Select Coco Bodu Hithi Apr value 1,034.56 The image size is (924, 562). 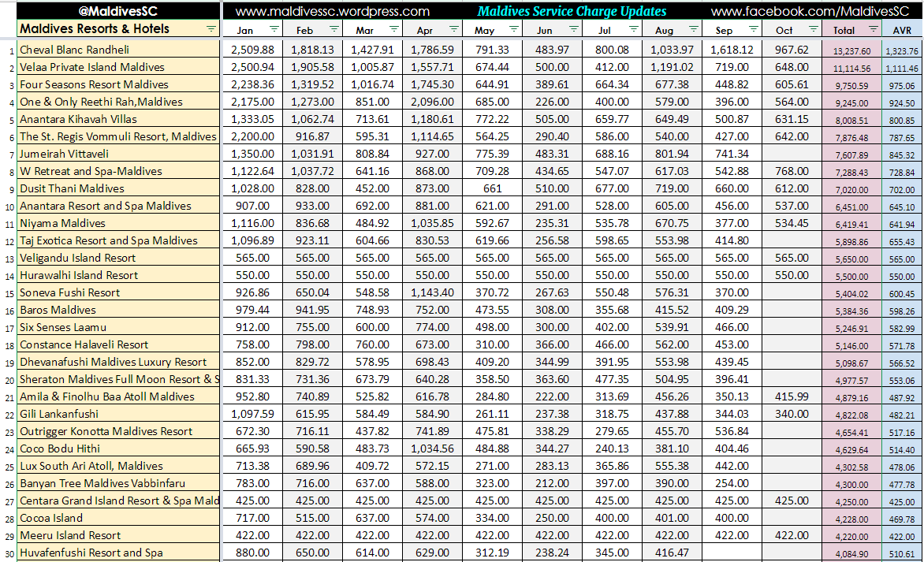point(432,449)
